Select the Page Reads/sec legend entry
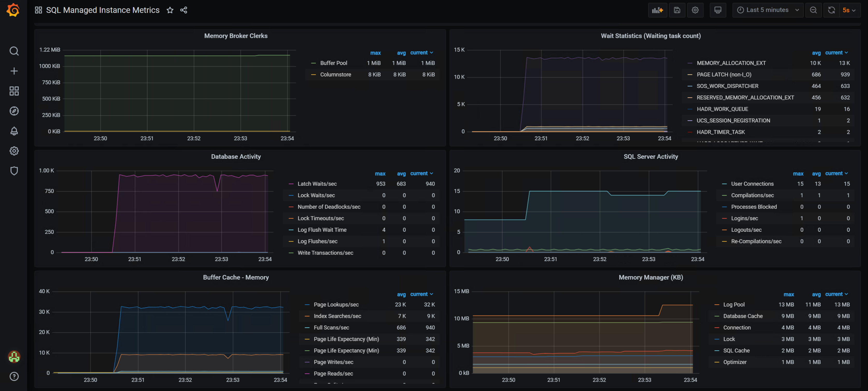The image size is (868, 391). click(x=333, y=373)
